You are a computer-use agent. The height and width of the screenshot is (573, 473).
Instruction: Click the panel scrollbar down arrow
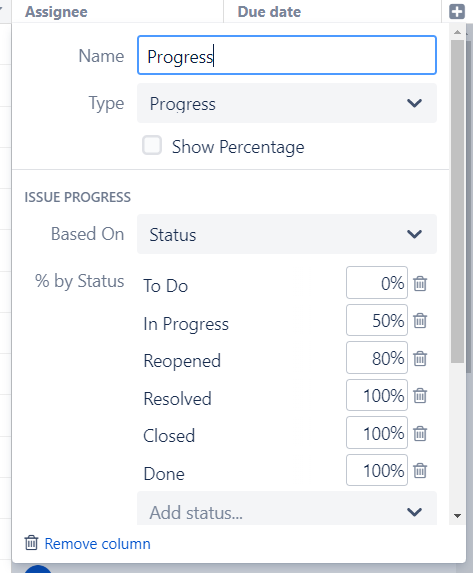point(457,516)
